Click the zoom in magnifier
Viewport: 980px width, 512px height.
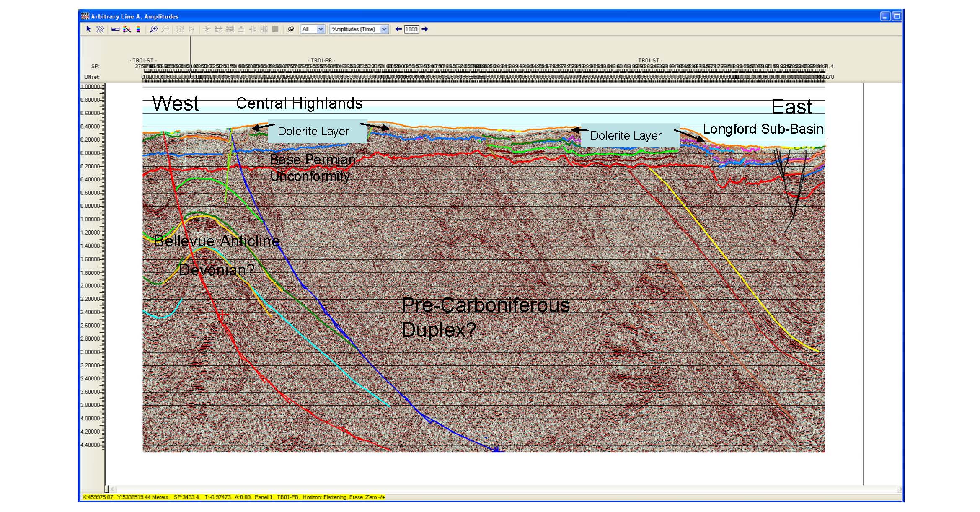tap(154, 29)
